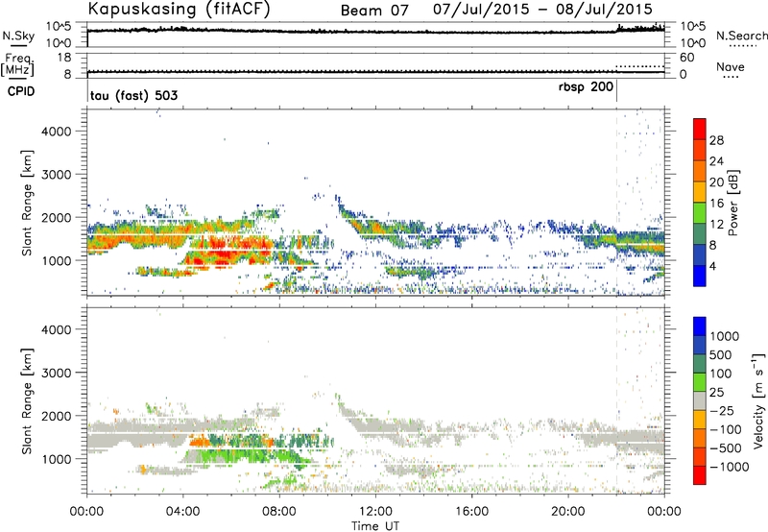Click the 'rbsp 200' CPID text

(586, 87)
